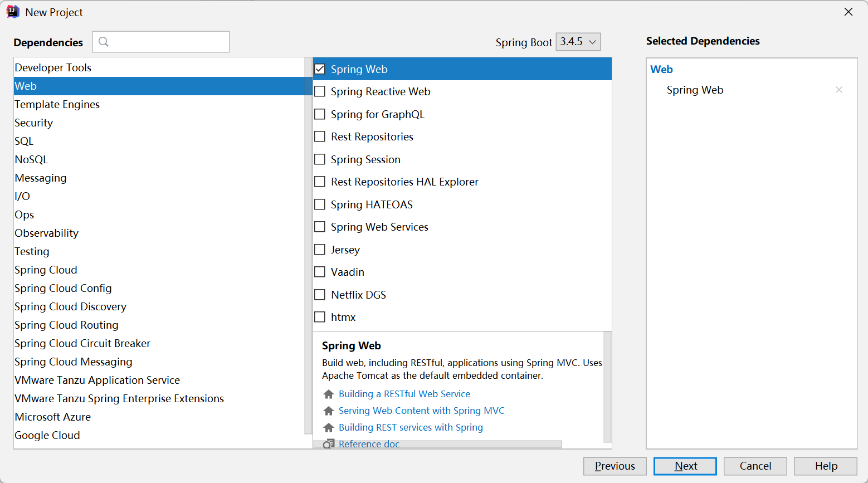Check the Spring Session checkbox

click(x=320, y=159)
